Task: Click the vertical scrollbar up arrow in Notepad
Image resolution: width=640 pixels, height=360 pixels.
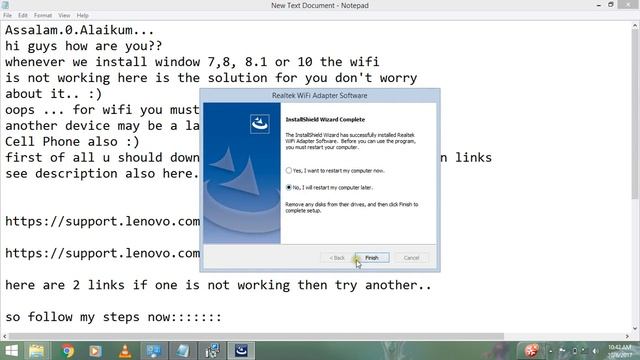Action: tap(635, 26)
